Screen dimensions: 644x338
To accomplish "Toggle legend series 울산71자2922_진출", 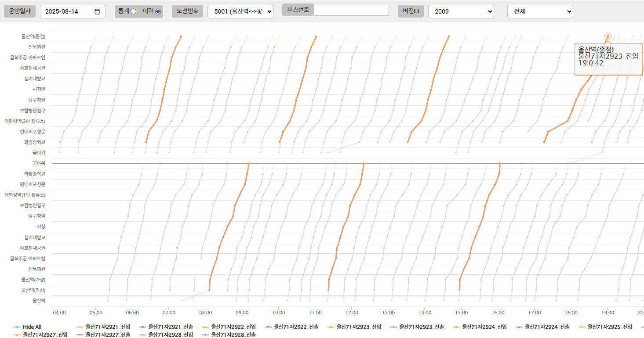I will point(291,327).
